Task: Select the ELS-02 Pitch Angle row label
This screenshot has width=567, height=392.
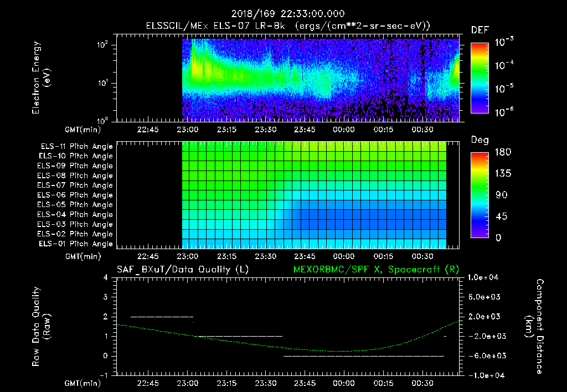Action: pyautogui.click(x=75, y=234)
